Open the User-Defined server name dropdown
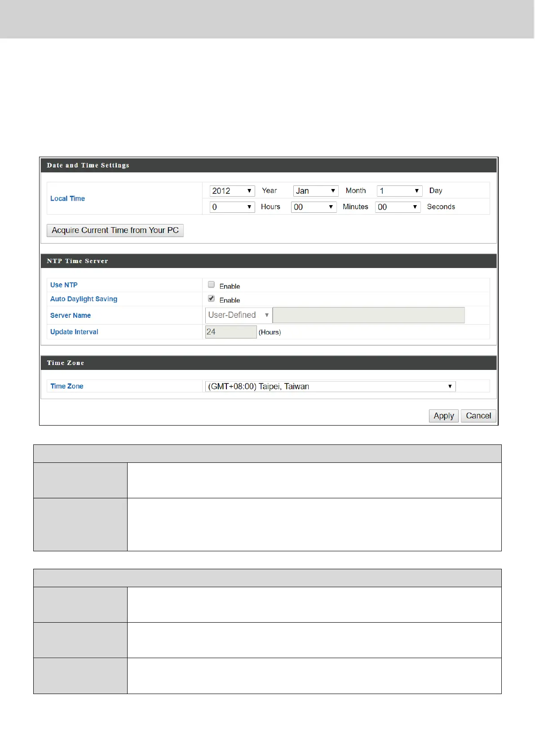This screenshot has width=535, height=756. click(239, 315)
